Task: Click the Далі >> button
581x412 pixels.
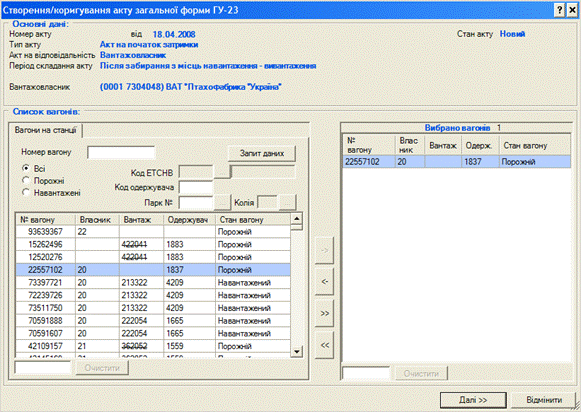Action: tap(473, 400)
